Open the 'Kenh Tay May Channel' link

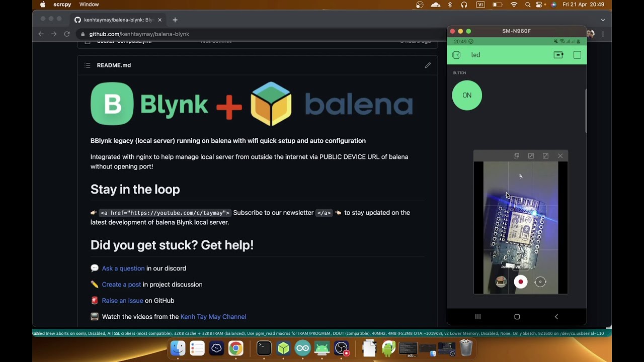click(x=213, y=317)
